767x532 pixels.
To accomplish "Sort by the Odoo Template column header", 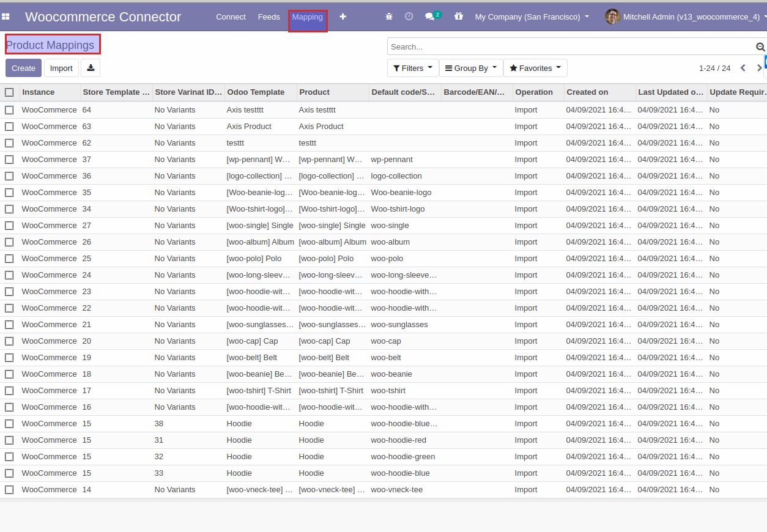I will pos(261,92).
